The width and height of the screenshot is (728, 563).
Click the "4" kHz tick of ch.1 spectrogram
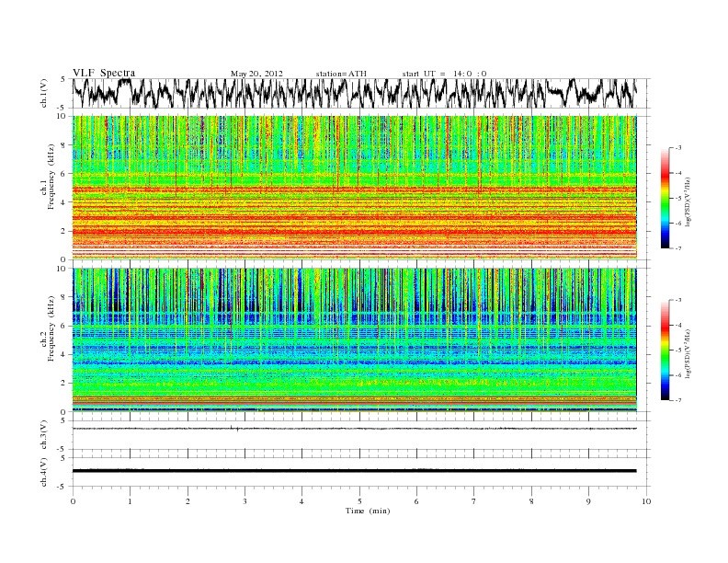coord(64,202)
